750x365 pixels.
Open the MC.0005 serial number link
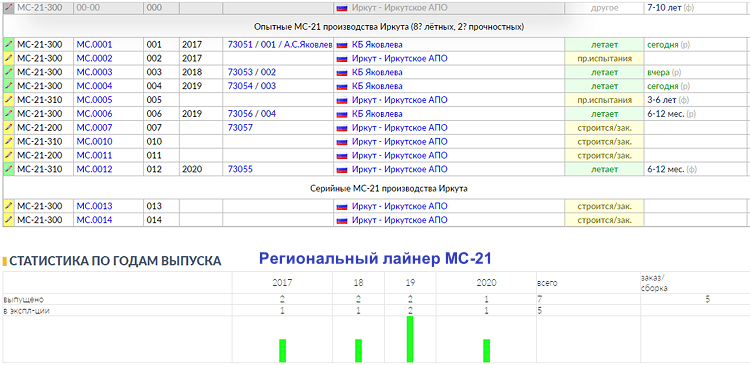pos(94,100)
